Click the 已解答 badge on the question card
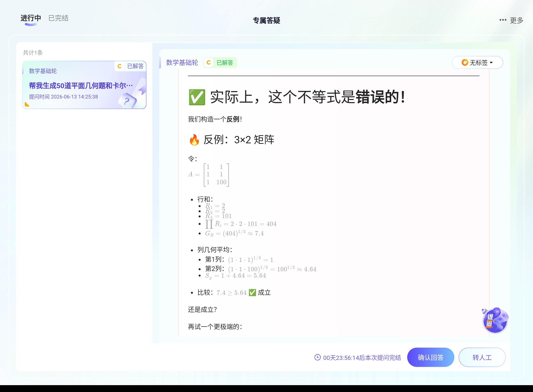The image size is (533, 392). click(x=131, y=66)
